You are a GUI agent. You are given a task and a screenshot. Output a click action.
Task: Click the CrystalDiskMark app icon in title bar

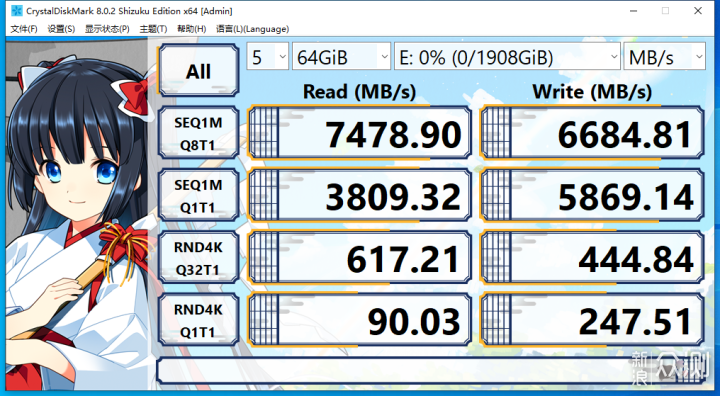(17, 11)
